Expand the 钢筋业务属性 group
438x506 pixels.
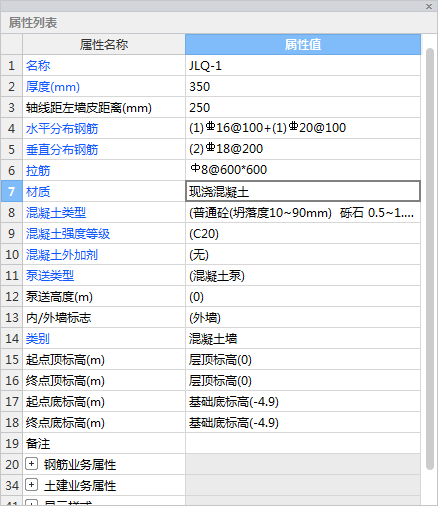click(31, 464)
